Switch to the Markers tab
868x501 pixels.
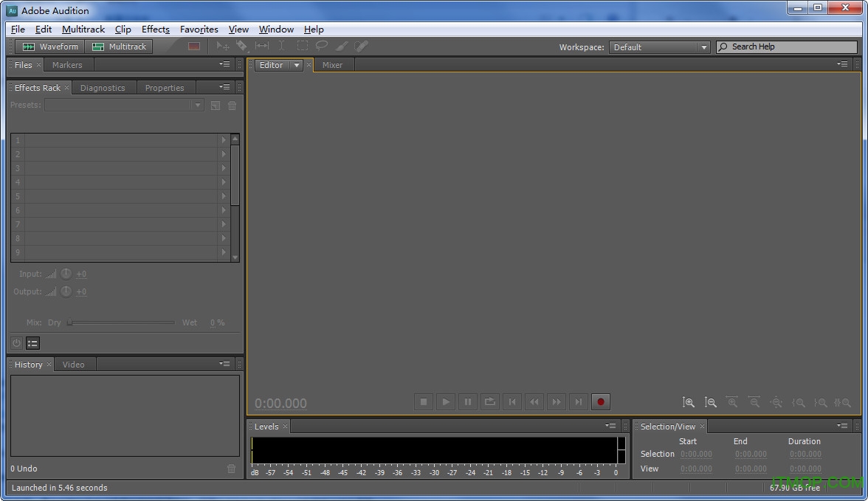(x=67, y=65)
